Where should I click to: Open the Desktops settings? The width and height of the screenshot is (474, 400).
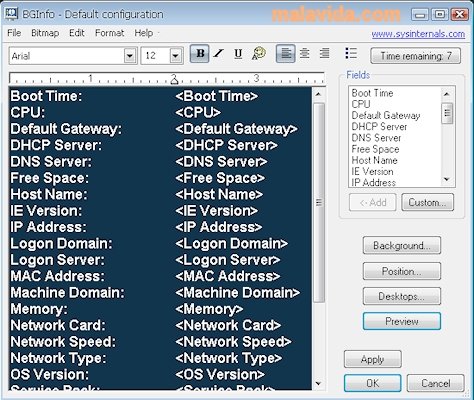pyautogui.click(x=402, y=296)
